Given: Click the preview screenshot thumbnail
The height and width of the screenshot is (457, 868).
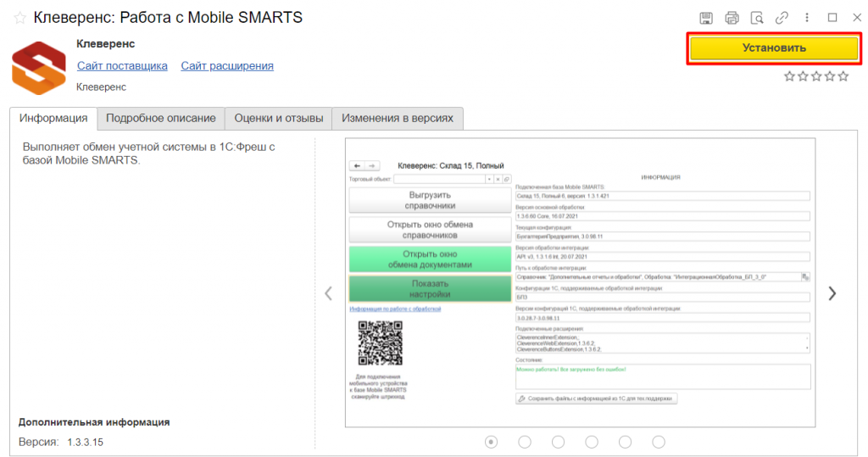Looking at the screenshot, I should (x=580, y=282).
